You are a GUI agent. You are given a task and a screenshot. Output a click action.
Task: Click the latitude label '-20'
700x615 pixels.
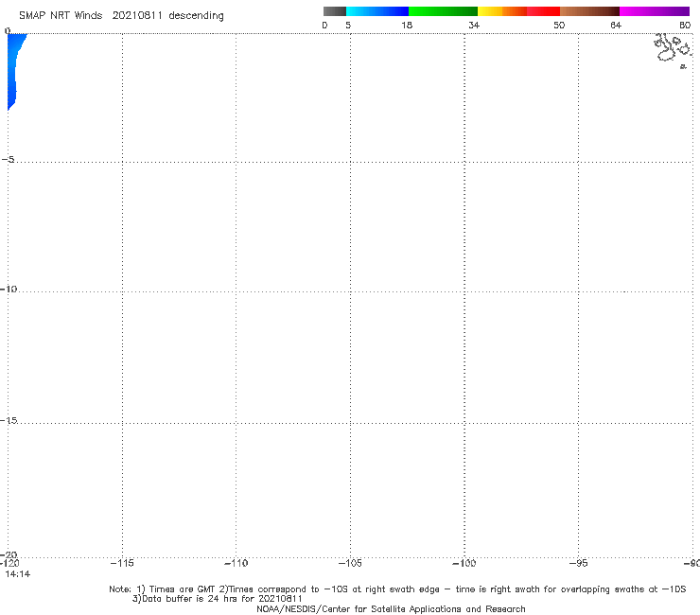click(x=9, y=554)
